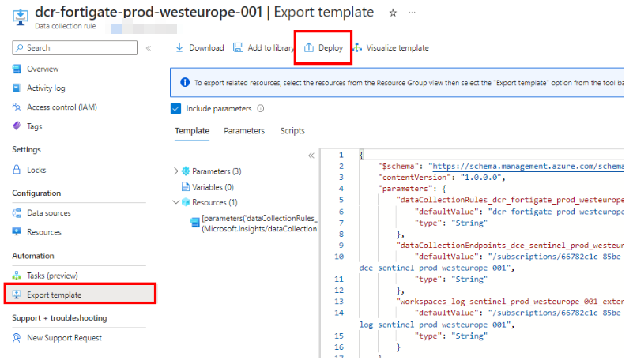This screenshot has height=364, width=633.
Task: Open Tags from sidebar
Action: coord(35,126)
